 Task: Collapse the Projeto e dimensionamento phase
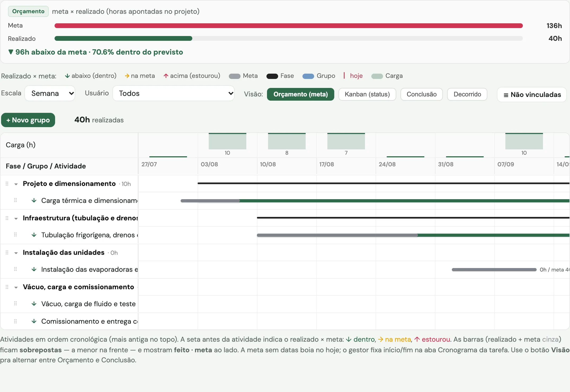pos(16,184)
